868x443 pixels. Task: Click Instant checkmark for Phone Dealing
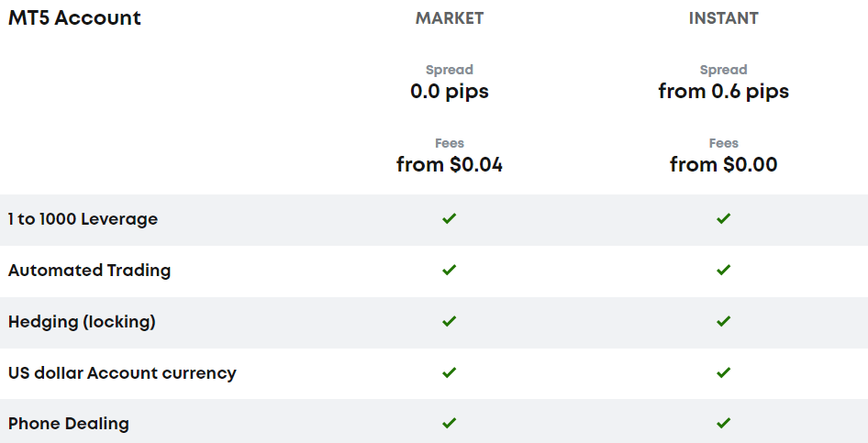tap(723, 423)
